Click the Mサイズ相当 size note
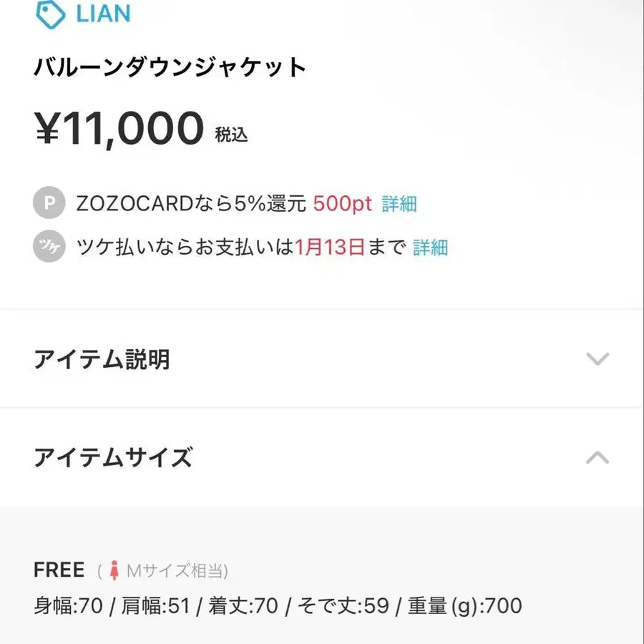 pos(175,570)
